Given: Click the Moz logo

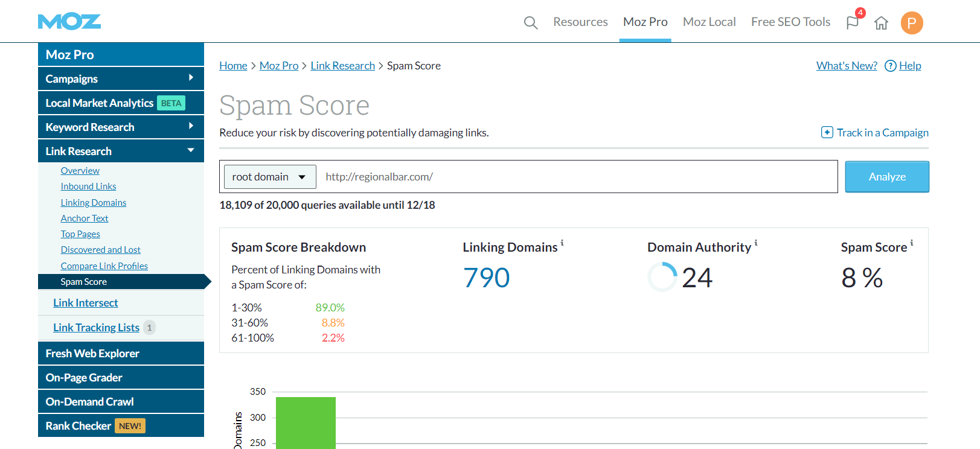Looking at the screenshot, I should coord(69,22).
